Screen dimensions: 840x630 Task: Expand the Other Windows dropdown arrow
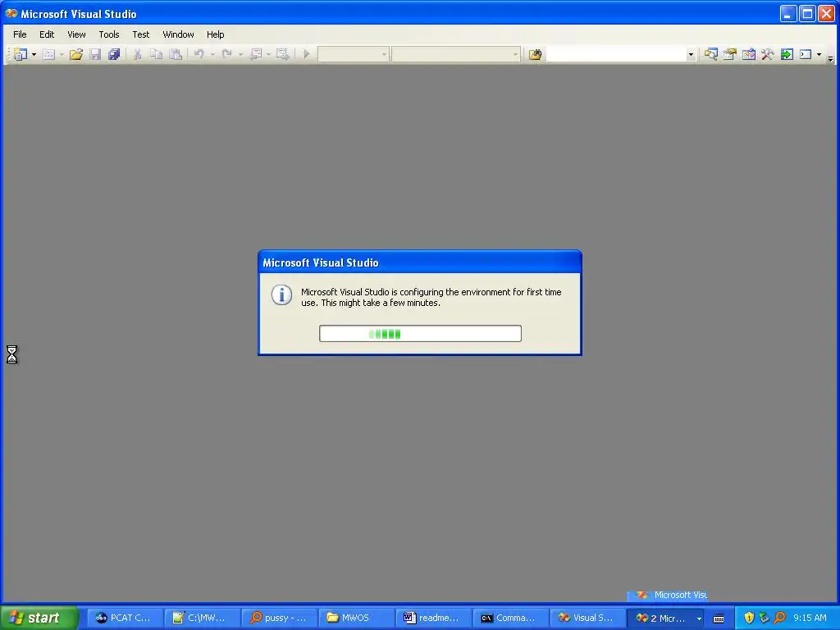click(x=819, y=54)
